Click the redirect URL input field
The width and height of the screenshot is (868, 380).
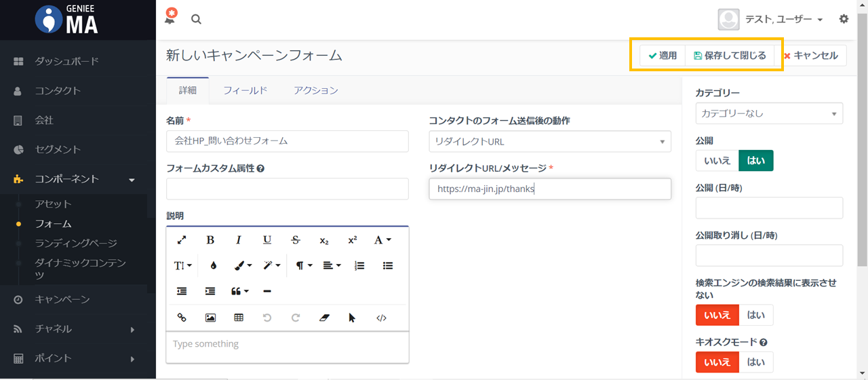pyautogui.click(x=550, y=189)
